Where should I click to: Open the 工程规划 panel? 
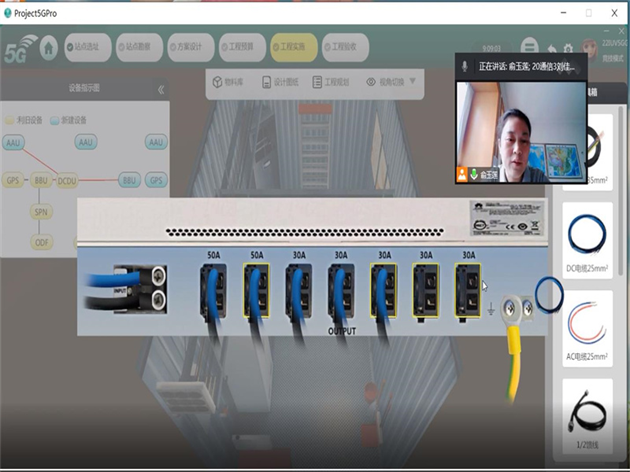(x=332, y=82)
